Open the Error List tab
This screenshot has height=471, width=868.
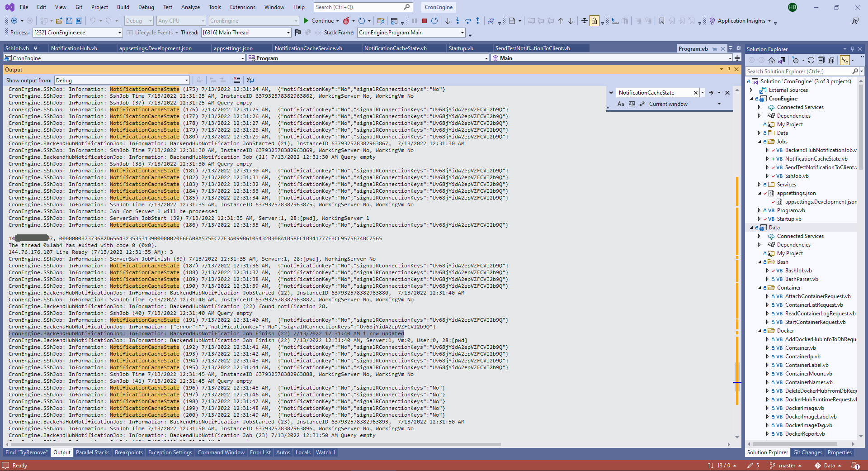click(260, 452)
